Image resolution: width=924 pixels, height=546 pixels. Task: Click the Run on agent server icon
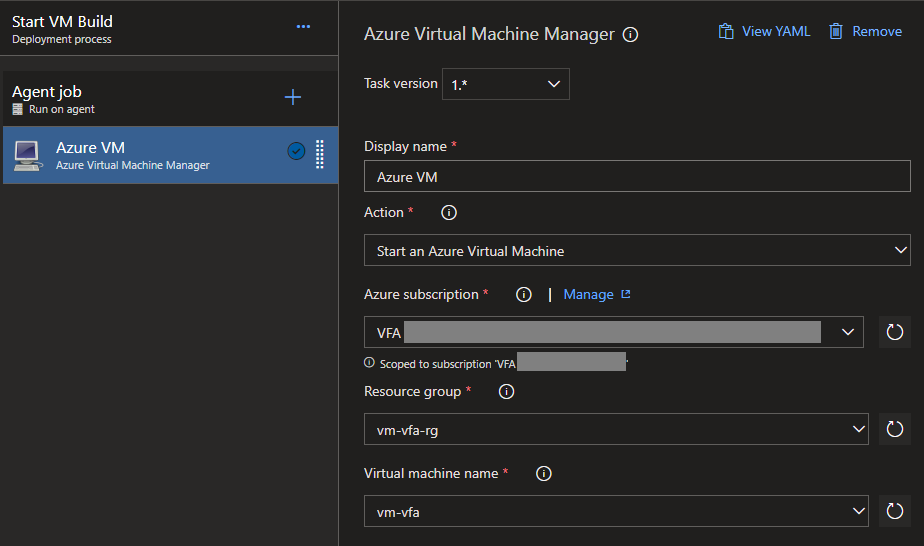[x=18, y=109]
